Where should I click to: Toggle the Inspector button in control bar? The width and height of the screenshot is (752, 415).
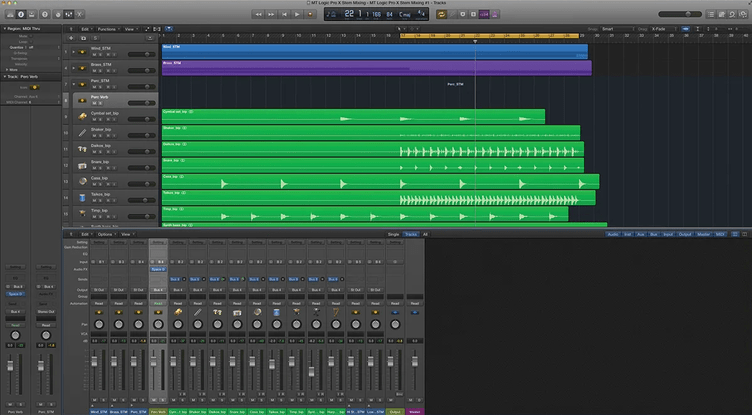point(21,14)
